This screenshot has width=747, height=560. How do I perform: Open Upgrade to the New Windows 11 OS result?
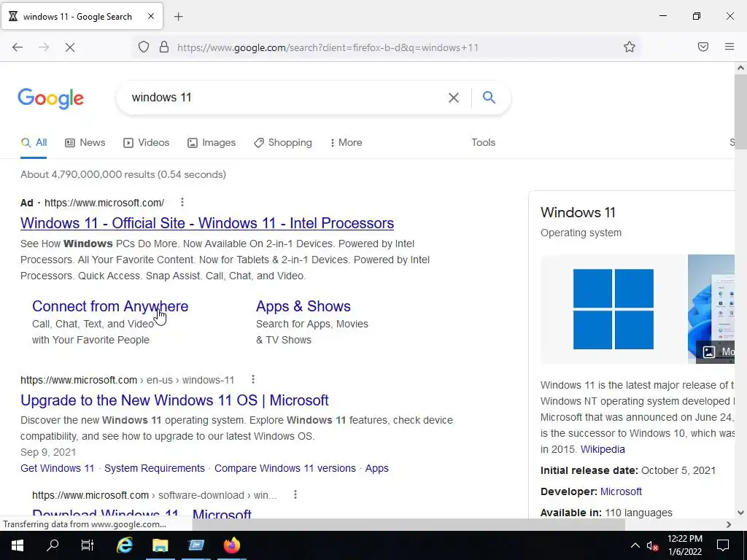[174, 400]
